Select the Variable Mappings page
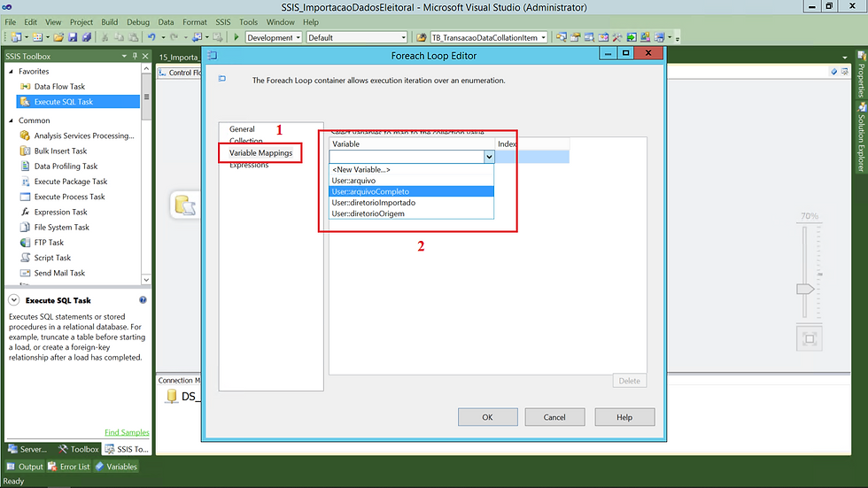868x488 pixels. [x=260, y=152]
